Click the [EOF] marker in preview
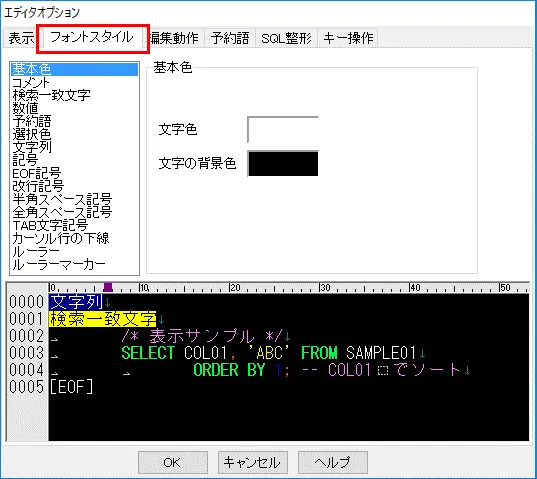Image resolution: width=537 pixels, height=479 pixels. click(71, 387)
